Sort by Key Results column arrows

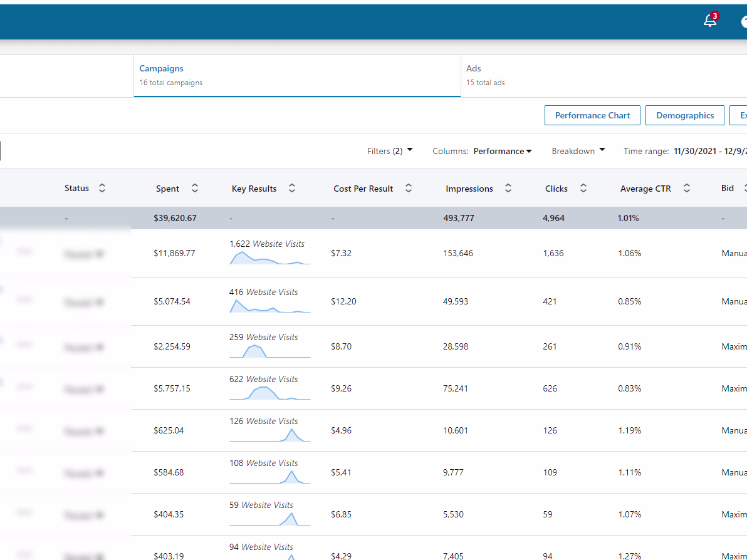point(292,189)
